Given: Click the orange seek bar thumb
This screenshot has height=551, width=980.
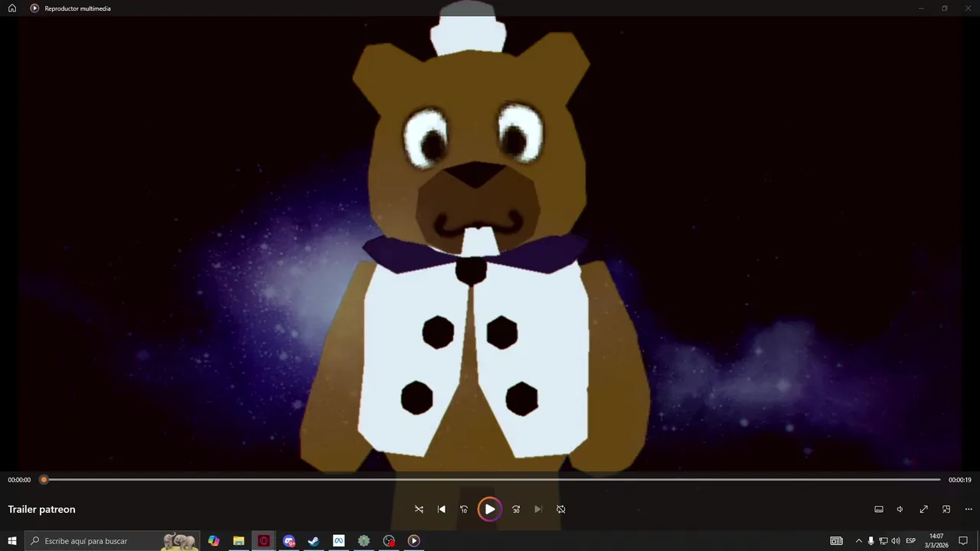Looking at the screenshot, I should (44, 480).
